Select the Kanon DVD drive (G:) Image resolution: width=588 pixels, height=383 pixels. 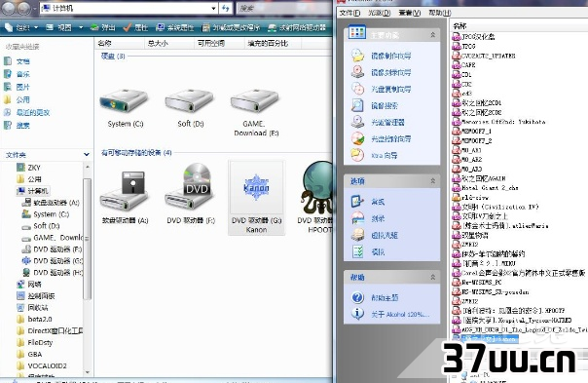pos(256,198)
